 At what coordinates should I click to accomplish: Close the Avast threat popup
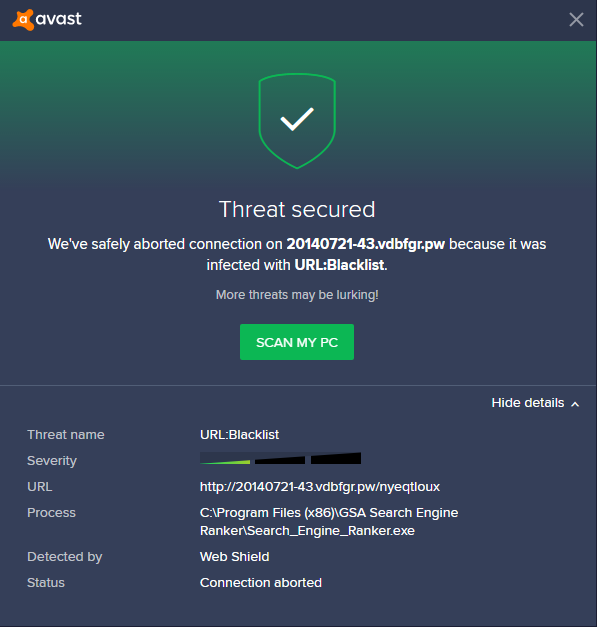(576, 19)
